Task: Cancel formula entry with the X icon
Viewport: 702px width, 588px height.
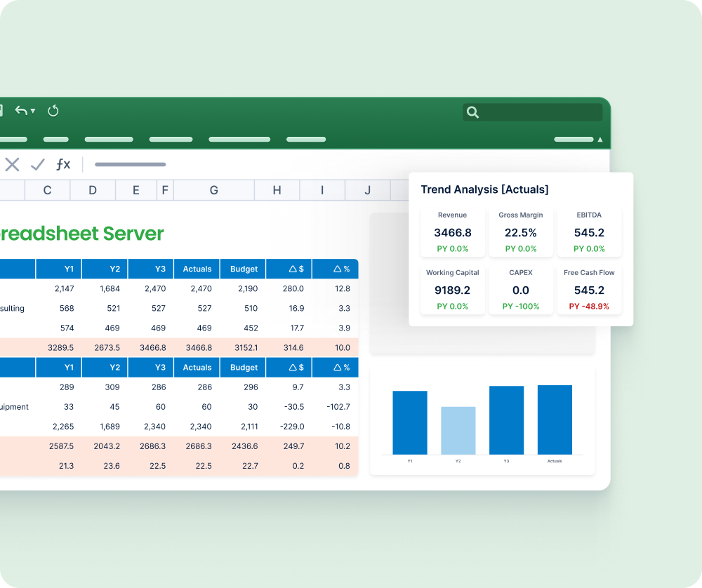Action: (x=12, y=164)
